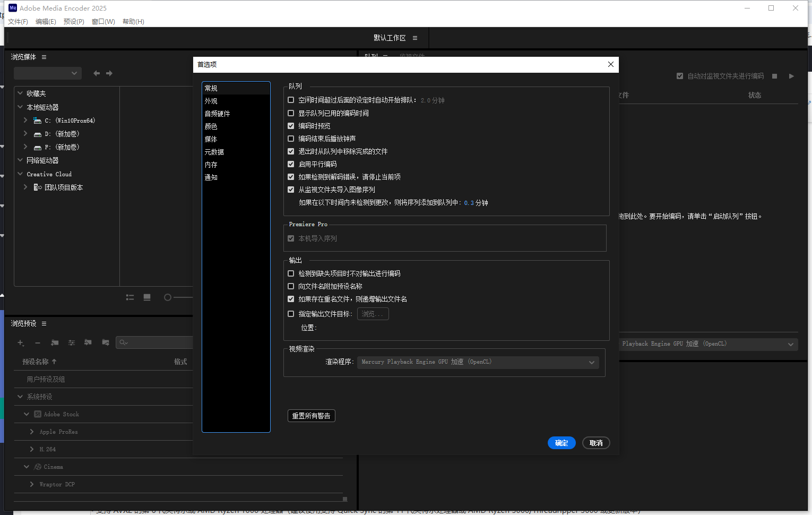Viewport: 812px width, 515px height.
Task: Click the media browser back arrow
Action: (97, 73)
